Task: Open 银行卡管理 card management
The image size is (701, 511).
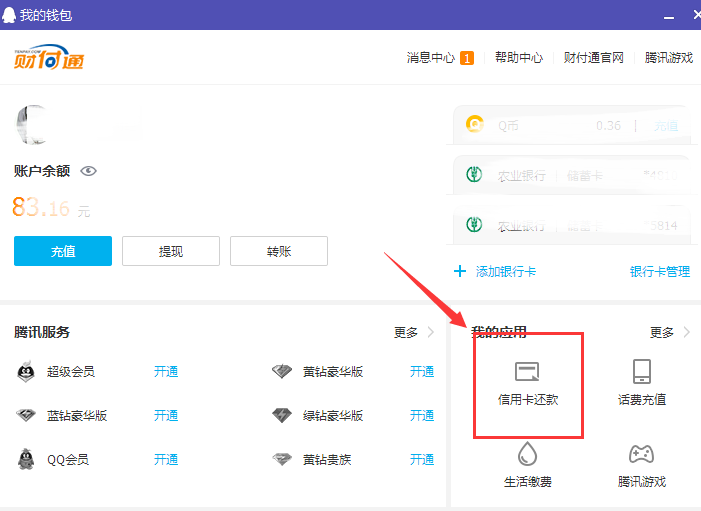Action: pos(660,271)
